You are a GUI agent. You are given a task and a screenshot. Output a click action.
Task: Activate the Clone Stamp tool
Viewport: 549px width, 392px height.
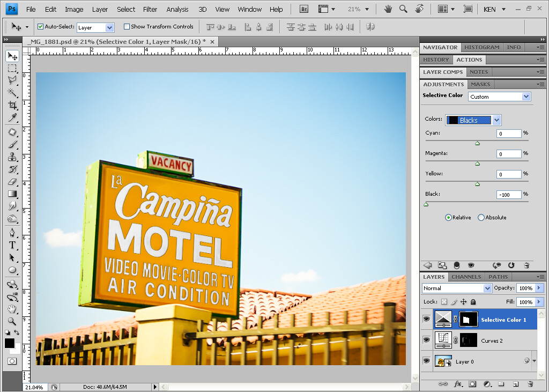[x=12, y=157]
